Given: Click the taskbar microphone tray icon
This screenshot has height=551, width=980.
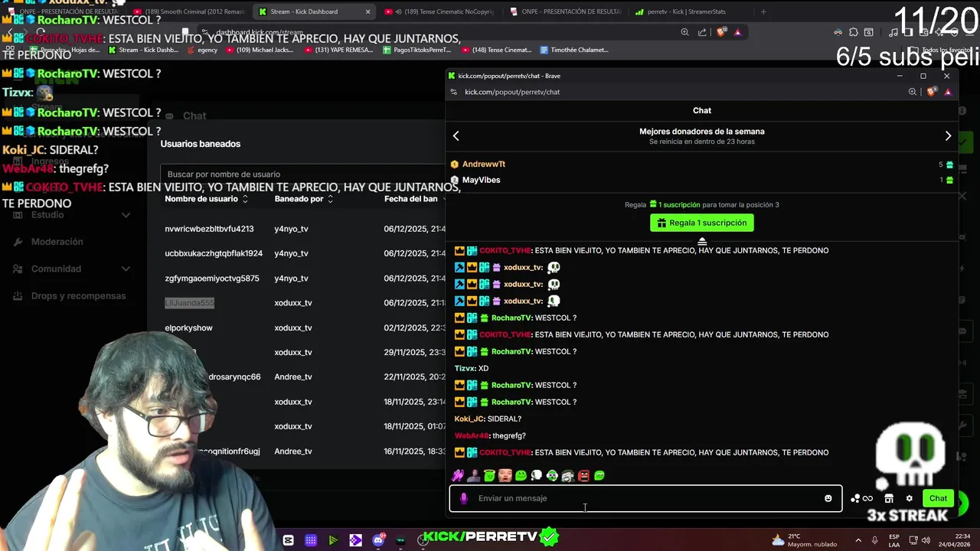Looking at the screenshot, I should coord(875,540).
